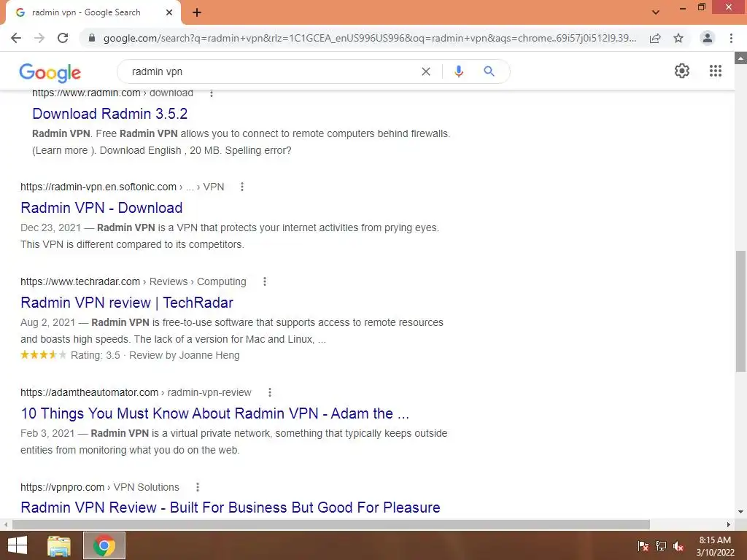Open Radmin VPN - Download softonic result
This screenshot has width=747, height=560.
click(x=101, y=208)
